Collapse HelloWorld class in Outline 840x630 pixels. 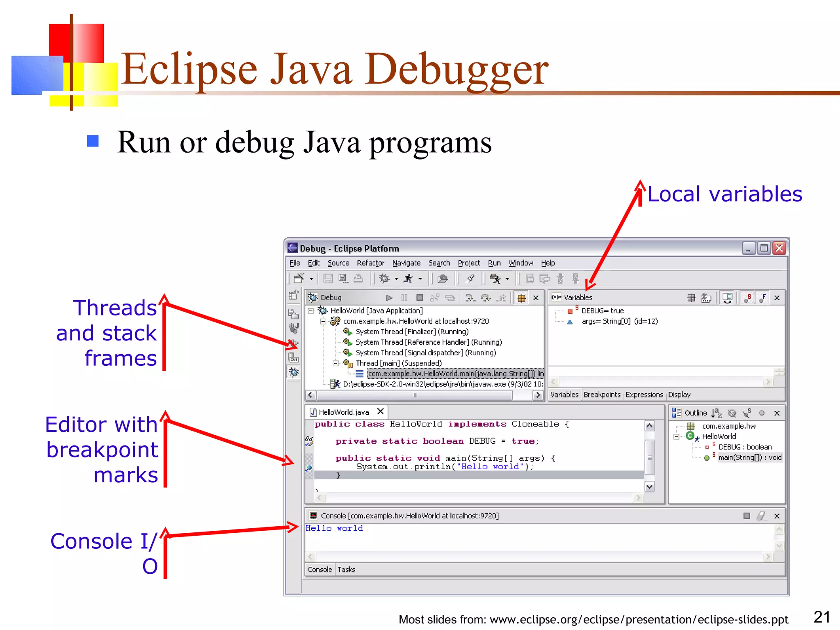676,437
